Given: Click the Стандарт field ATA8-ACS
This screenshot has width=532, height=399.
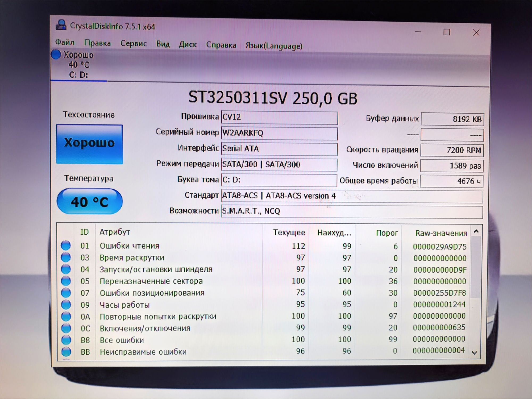Looking at the screenshot, I should [352, 196].
